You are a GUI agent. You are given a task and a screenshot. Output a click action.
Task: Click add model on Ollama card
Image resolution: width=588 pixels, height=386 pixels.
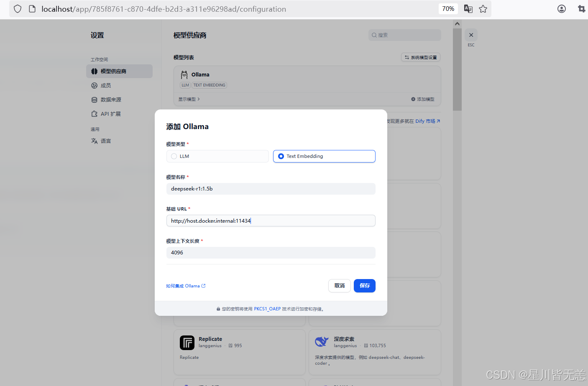point(423,99)
